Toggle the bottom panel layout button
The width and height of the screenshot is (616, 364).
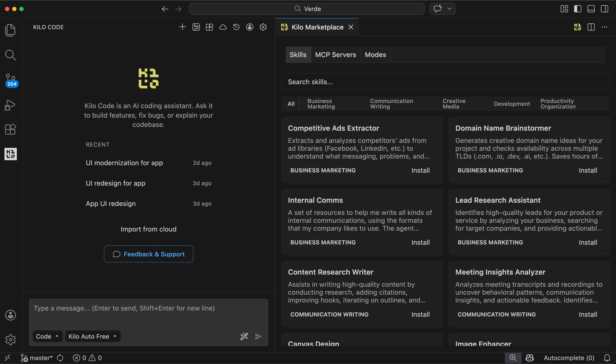(591, 9)
